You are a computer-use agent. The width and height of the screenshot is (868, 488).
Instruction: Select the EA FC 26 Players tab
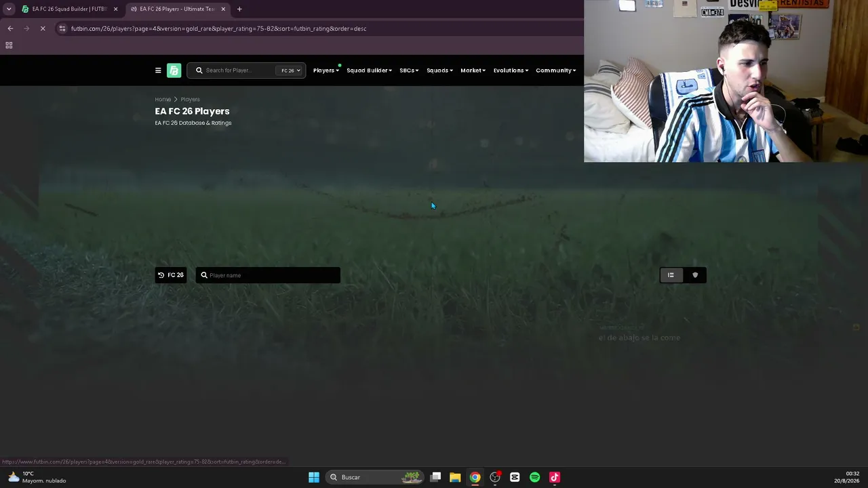pyautogui.click(x=176, y=9)
